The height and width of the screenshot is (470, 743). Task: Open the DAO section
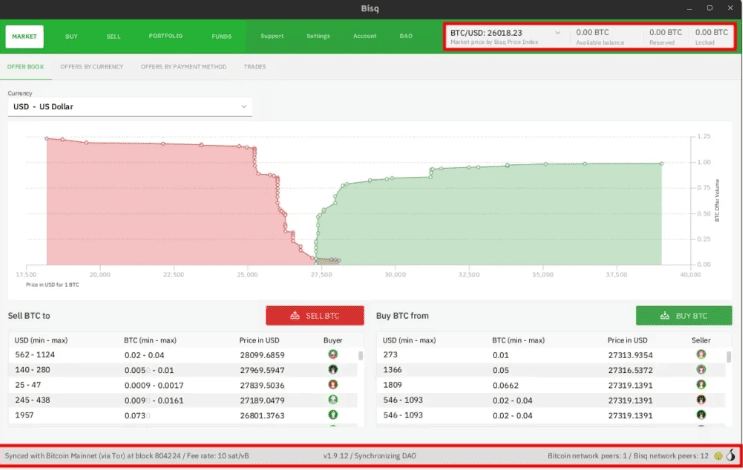click(406, 36)
